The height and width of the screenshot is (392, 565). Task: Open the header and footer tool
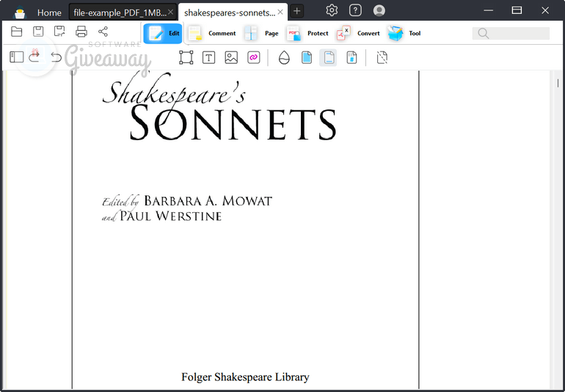329,58
